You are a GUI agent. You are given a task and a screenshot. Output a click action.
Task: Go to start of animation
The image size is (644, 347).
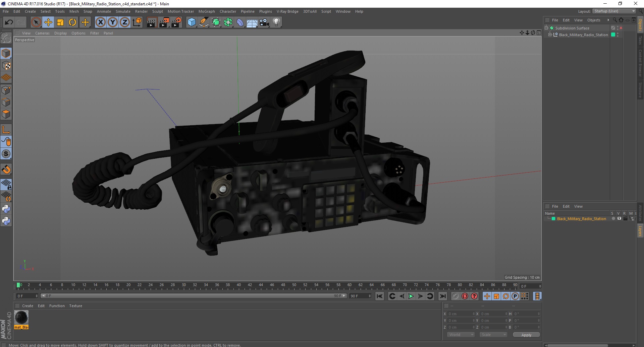[x=380, y=296]
